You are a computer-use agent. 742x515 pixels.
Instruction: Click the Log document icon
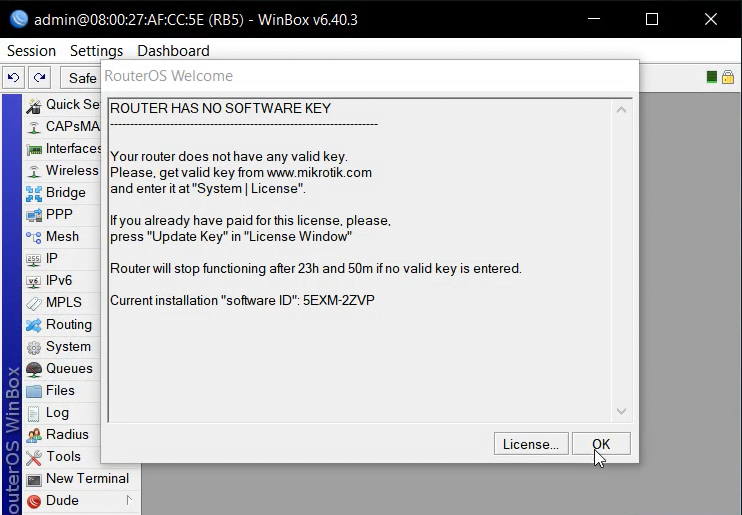[34, 413]
